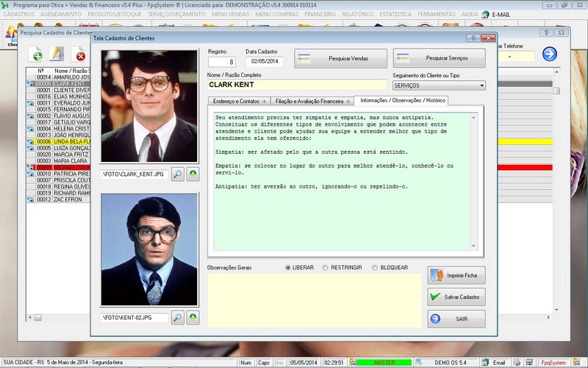Click Data Cadastro date field
The height and width of the screenshot is (368, 588).
click(265, 61)
